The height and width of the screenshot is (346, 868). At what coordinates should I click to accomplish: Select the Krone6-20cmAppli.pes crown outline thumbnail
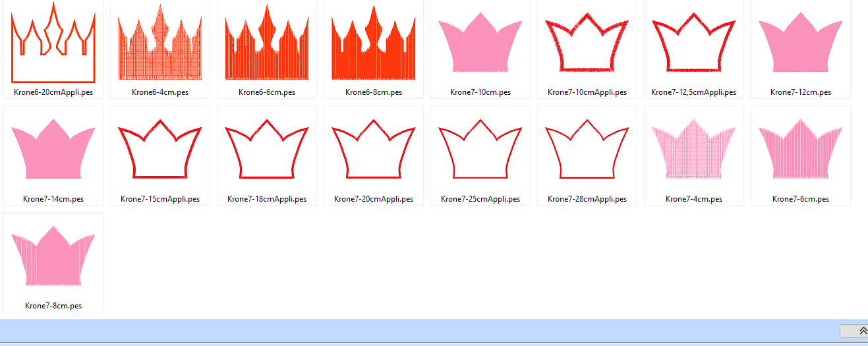pyautogui.click(x=53, y=42)
